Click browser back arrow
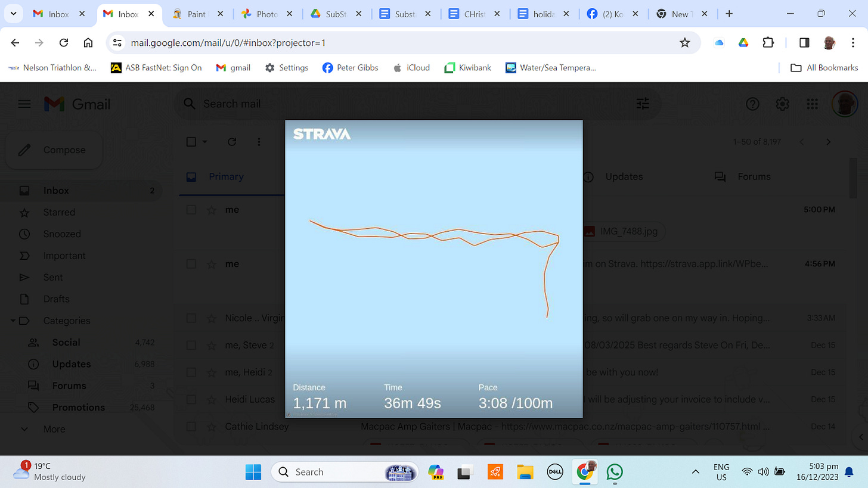This screenshot has height=488, width=868. 15,42
